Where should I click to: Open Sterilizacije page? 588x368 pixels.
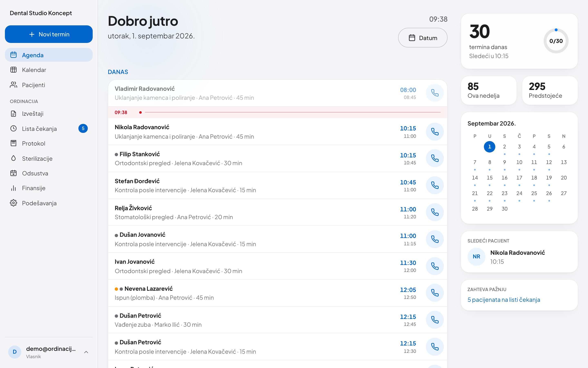point(49,158)
